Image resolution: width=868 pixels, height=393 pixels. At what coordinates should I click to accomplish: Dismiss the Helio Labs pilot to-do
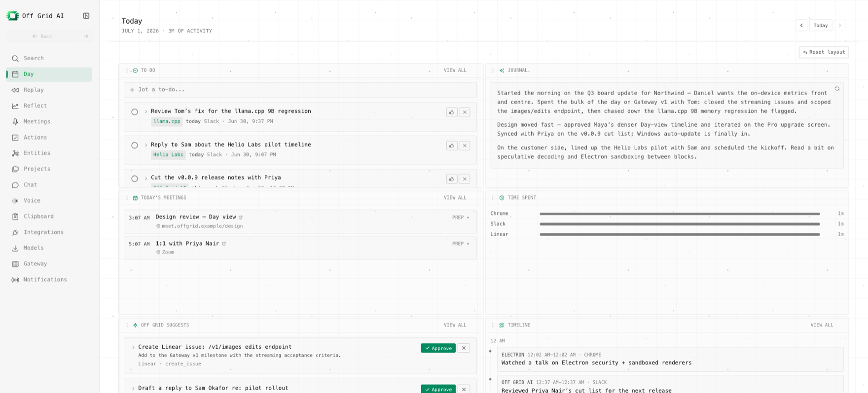pyautogui.click(x=465, y=145)
